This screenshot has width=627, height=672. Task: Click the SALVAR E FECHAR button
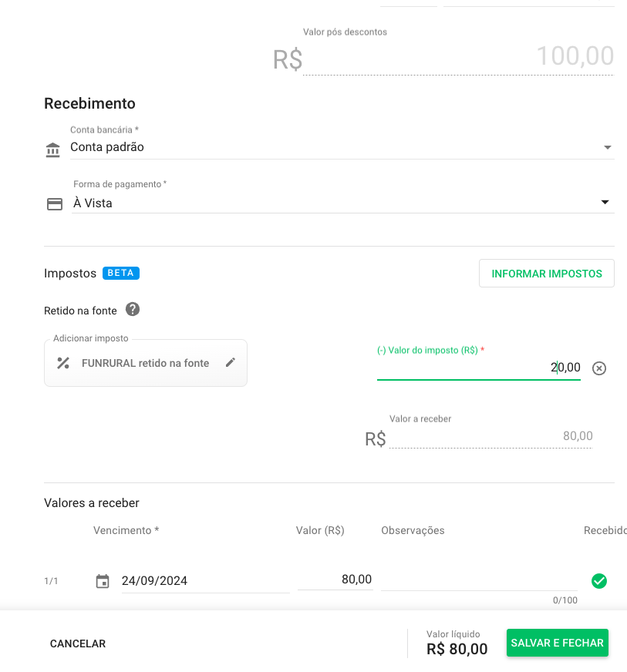point(557,643)
